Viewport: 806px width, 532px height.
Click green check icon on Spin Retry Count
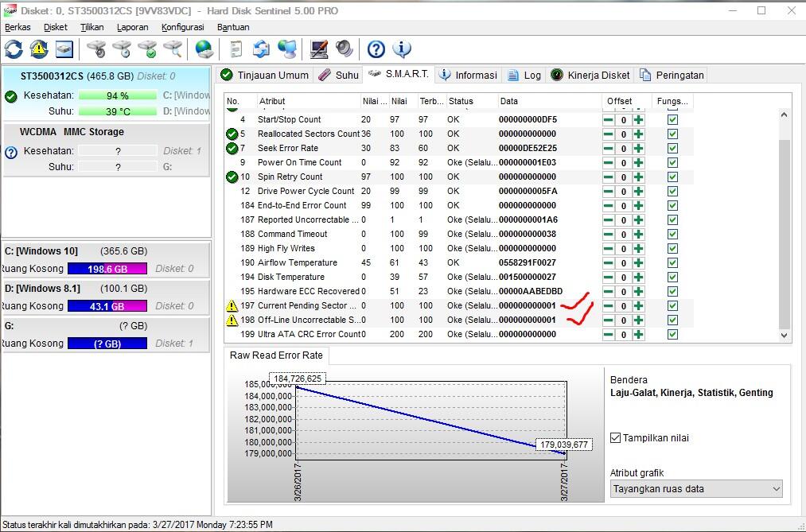pos(232,177)
